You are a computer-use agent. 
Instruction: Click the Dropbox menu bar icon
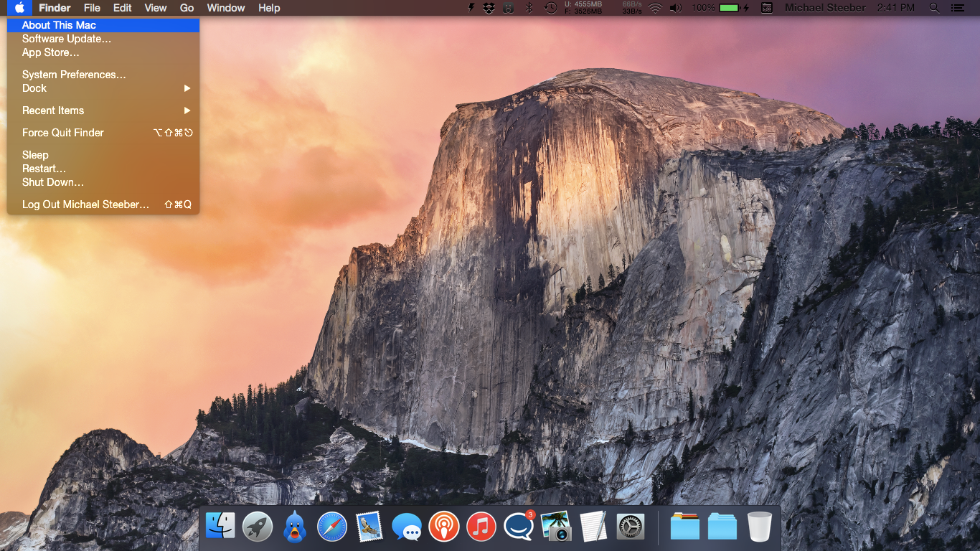click(x=489, y=8)
